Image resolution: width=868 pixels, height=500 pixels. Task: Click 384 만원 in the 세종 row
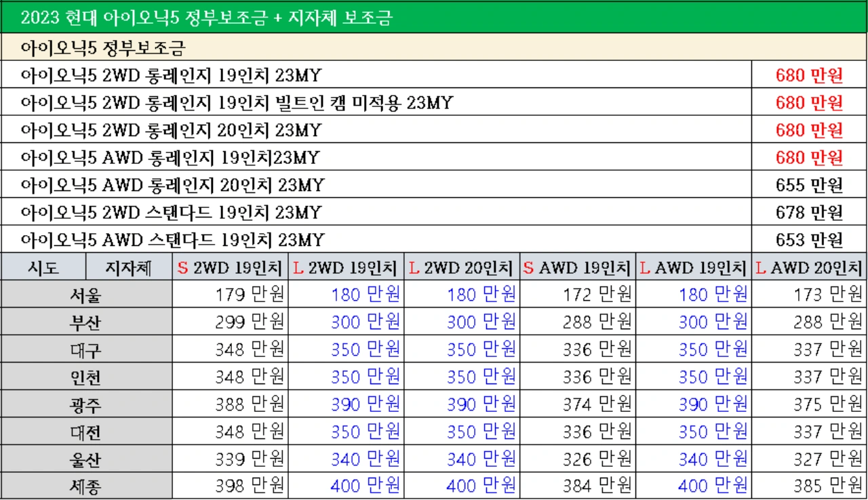pos(597,486)
